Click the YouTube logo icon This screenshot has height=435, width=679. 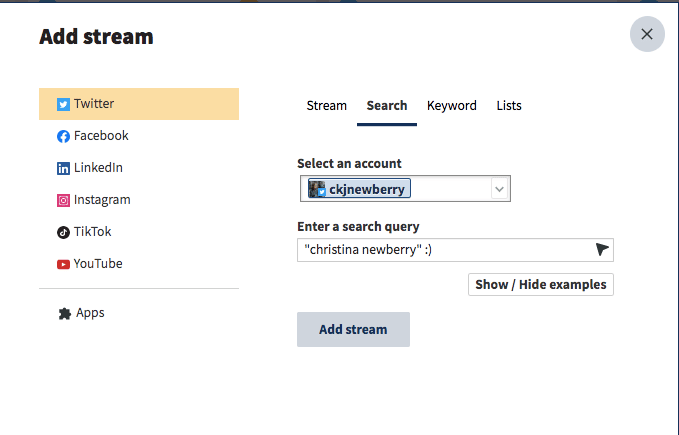pos(63,264)
